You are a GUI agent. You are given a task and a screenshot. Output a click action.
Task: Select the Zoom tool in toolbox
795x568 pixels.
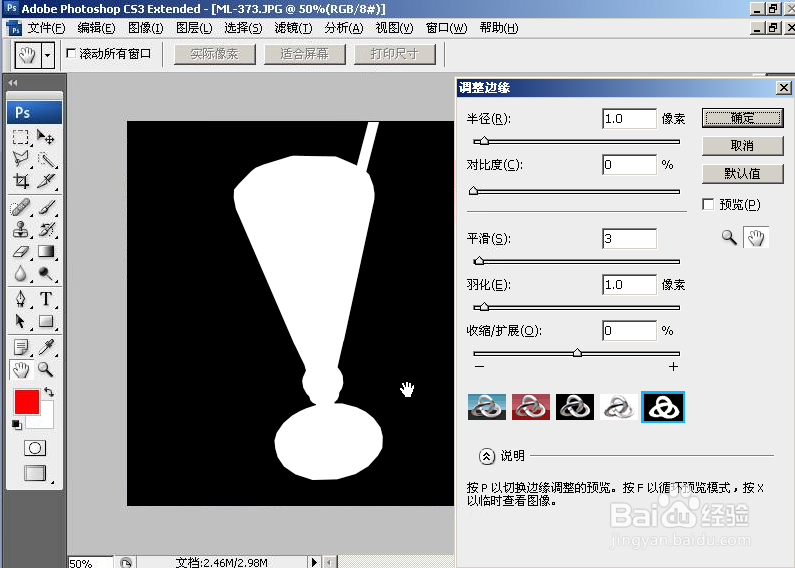[x=46, y=370]
